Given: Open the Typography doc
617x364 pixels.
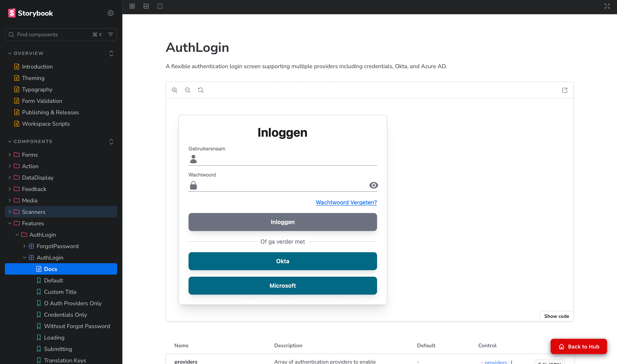Looking at the screenshot, I should click(x=61, y=90).
